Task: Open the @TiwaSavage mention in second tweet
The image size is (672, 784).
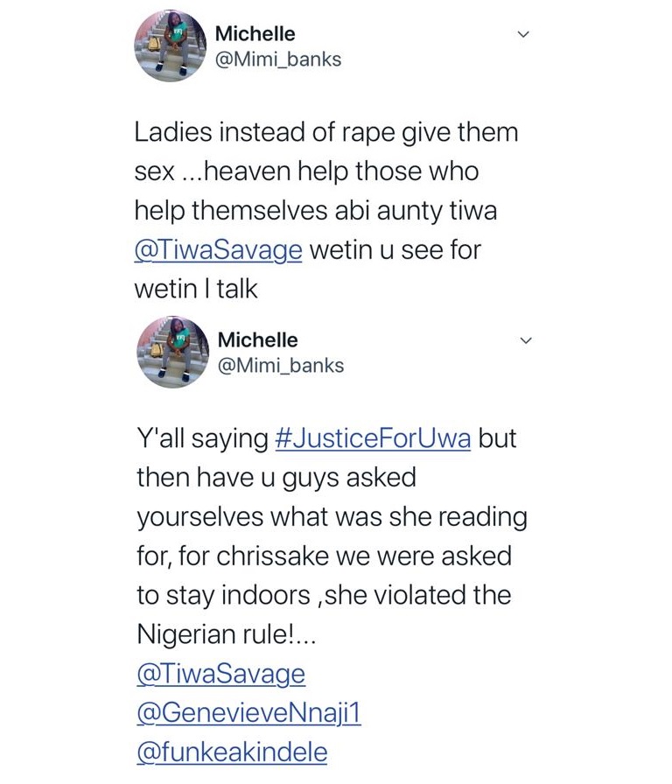Action: click(220, 674)
